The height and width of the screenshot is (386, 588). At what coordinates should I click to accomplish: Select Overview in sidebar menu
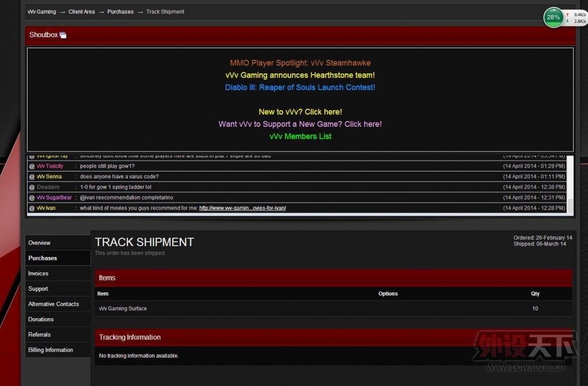pyautogui.click(x=58, y=243)
